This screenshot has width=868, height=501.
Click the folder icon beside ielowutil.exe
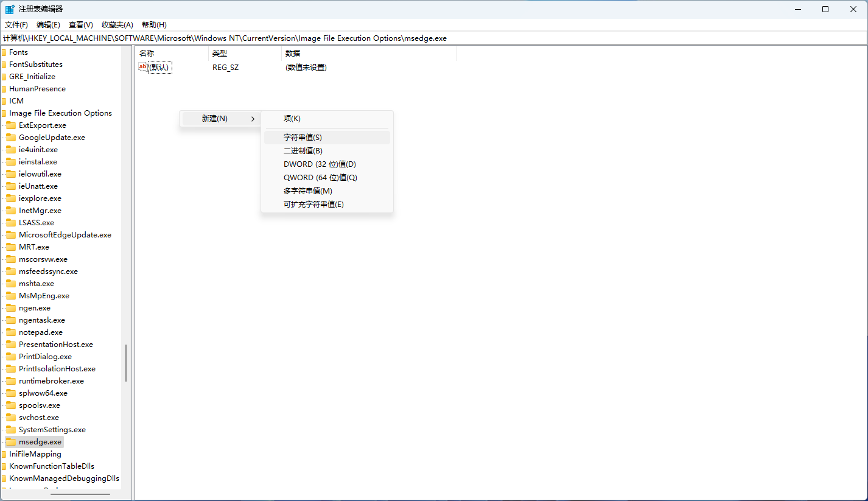(11, 173)
